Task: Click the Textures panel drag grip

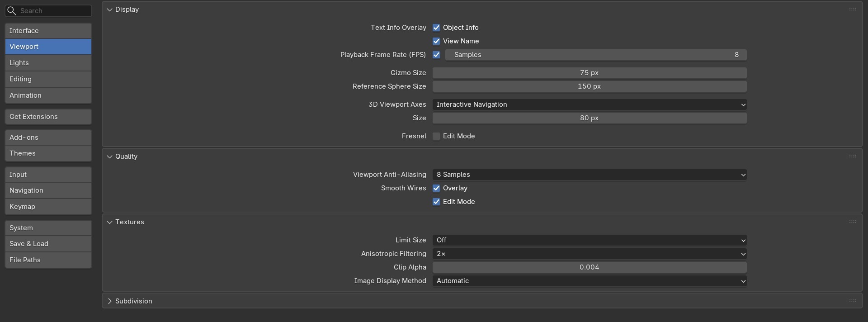Action: [x=853, y=222]
